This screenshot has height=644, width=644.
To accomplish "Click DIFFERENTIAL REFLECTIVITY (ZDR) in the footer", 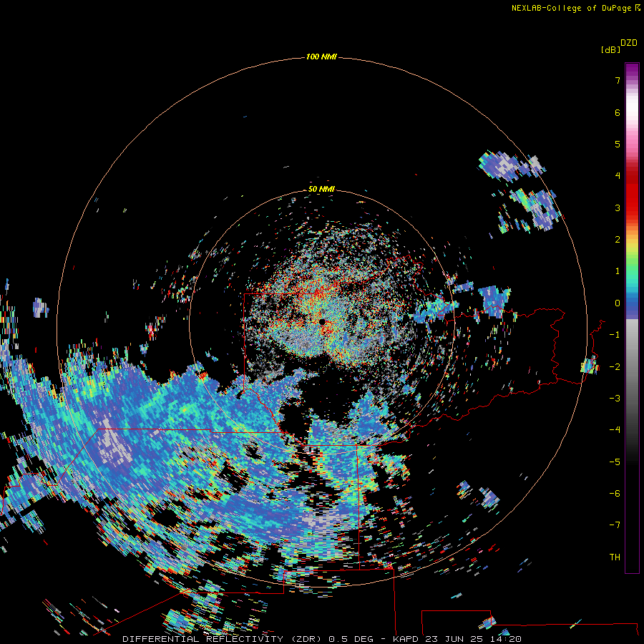I will pos(223,639).
